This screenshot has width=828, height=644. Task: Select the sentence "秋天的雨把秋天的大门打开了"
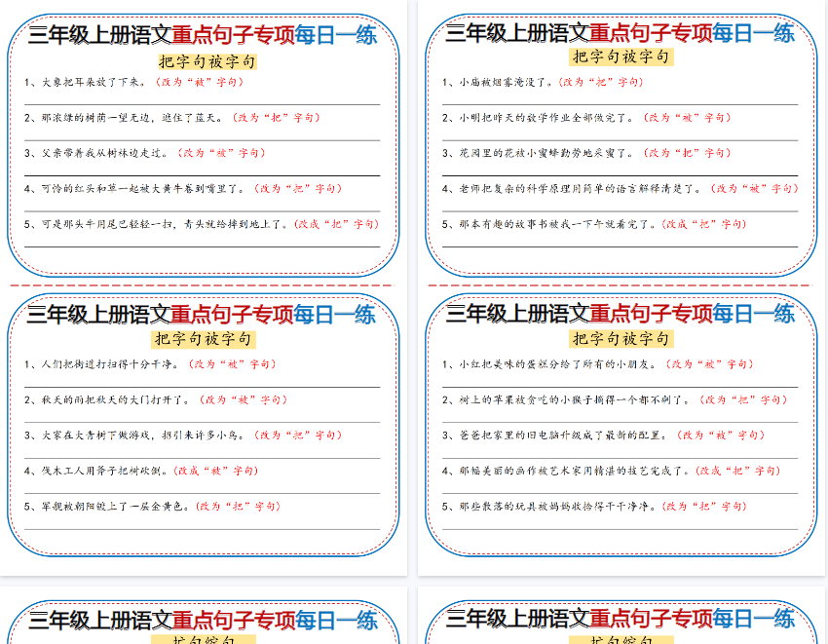(115, 399)
